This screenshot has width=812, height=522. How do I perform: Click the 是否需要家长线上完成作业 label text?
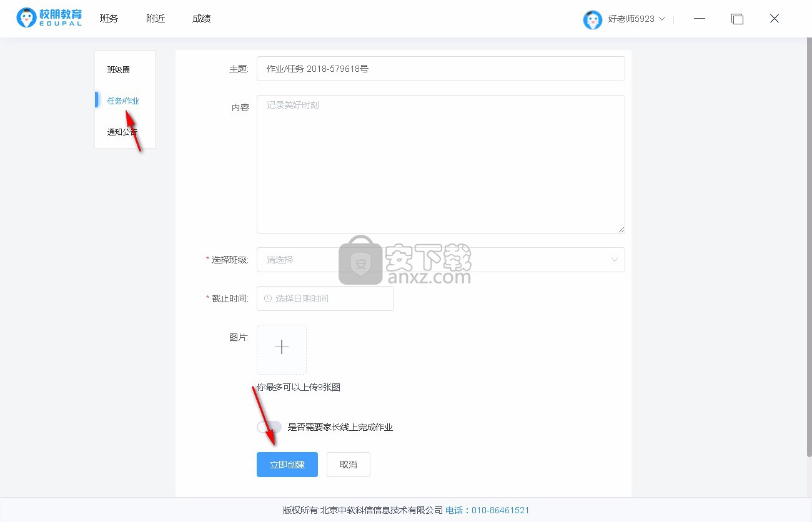[340, 427]
